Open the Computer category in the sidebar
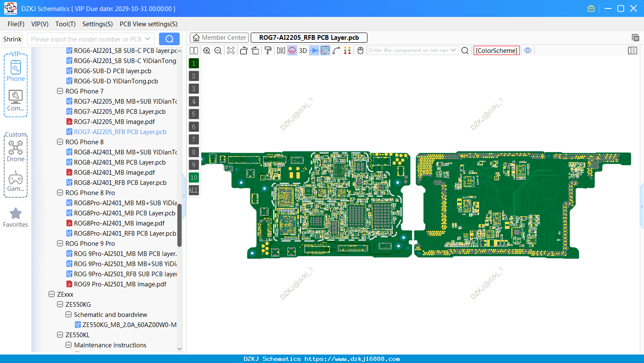This screenshot has width=644, height=363. (16, 100)
